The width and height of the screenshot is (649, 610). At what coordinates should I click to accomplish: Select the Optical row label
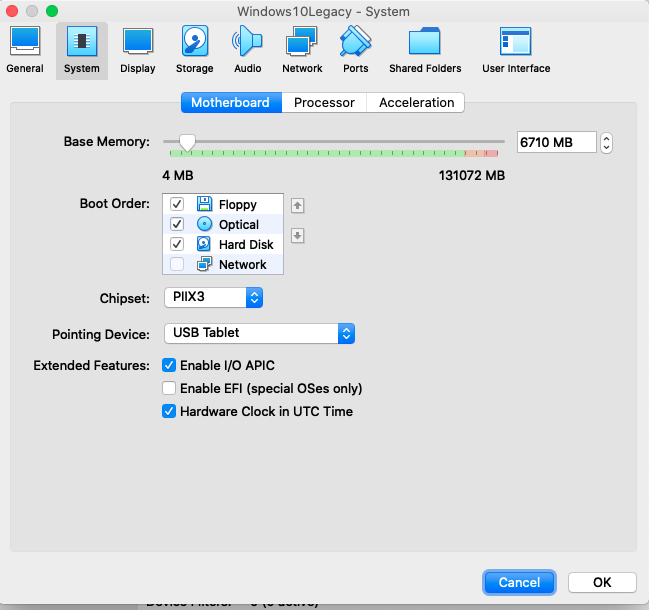[239, 225]
